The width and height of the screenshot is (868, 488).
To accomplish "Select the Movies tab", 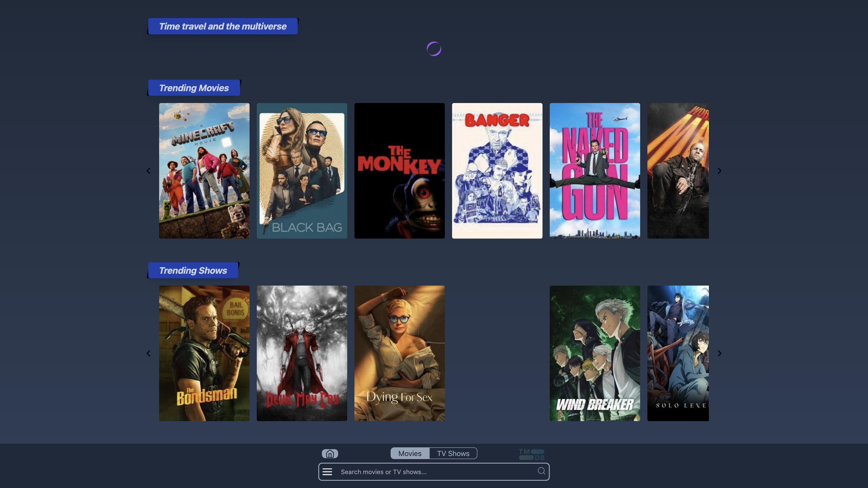I will (410, 453).
